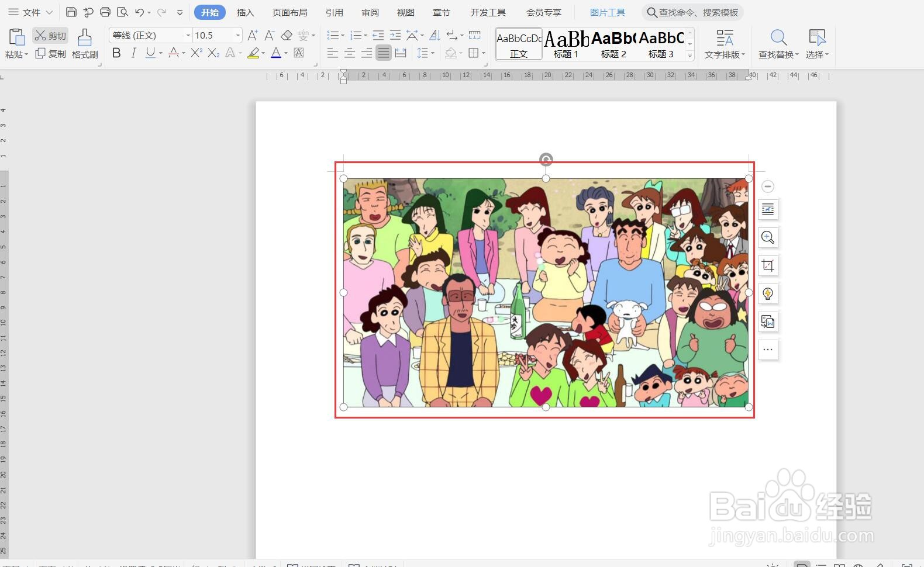Screen dimensions: 924x567
Task: Switch to the 引用 tab
Action: tap(335, 12)
